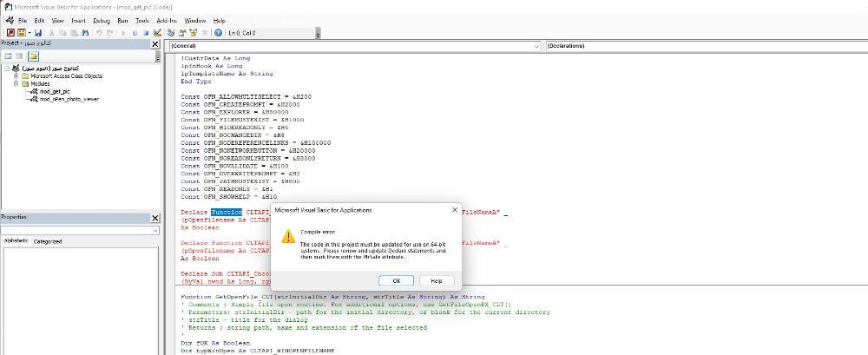Click the Const OFN_SHOWHELP code line
The width and height of the screenshot is (868, 355).
pyautogui.click(x=229, y=197)
